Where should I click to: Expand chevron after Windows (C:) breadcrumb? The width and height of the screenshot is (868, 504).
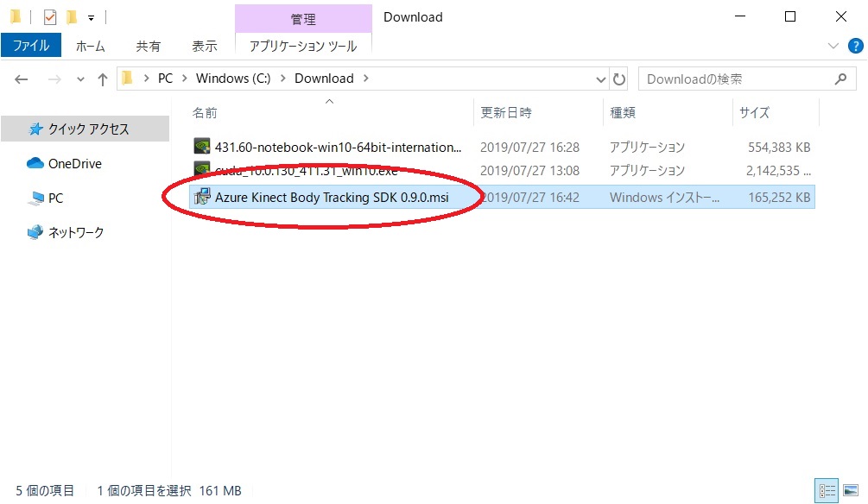283,79
